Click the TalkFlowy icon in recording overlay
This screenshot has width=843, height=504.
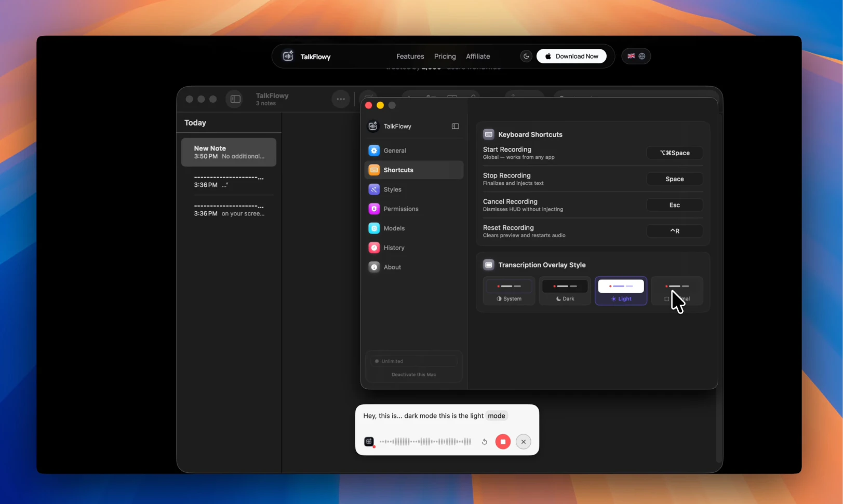369,442
